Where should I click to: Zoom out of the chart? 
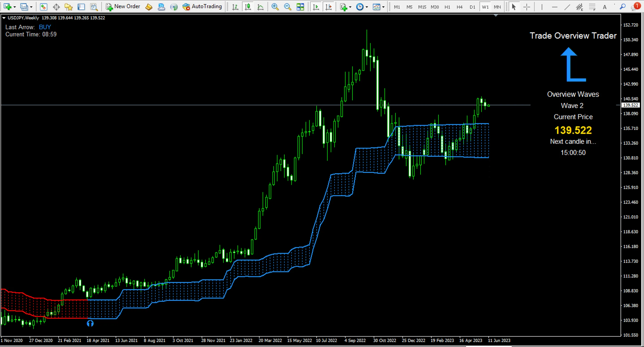(287, 7)
